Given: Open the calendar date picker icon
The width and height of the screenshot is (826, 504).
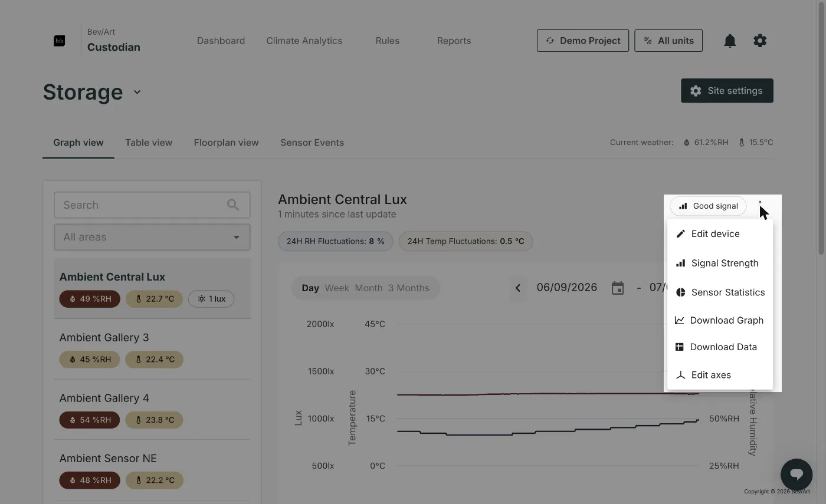Looking at the screenshot, I should click(x=618, y=288).
